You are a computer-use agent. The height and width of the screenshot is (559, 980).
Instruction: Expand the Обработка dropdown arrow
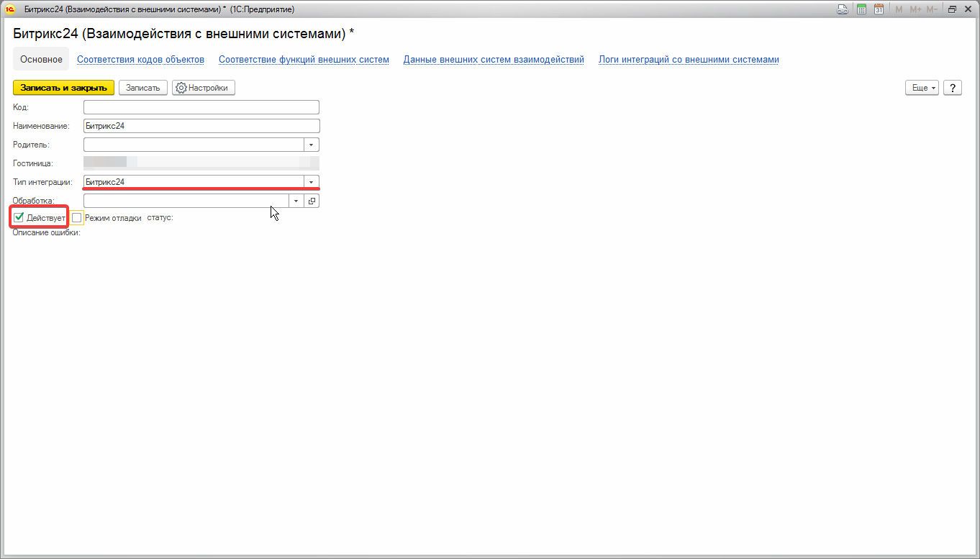296,201
